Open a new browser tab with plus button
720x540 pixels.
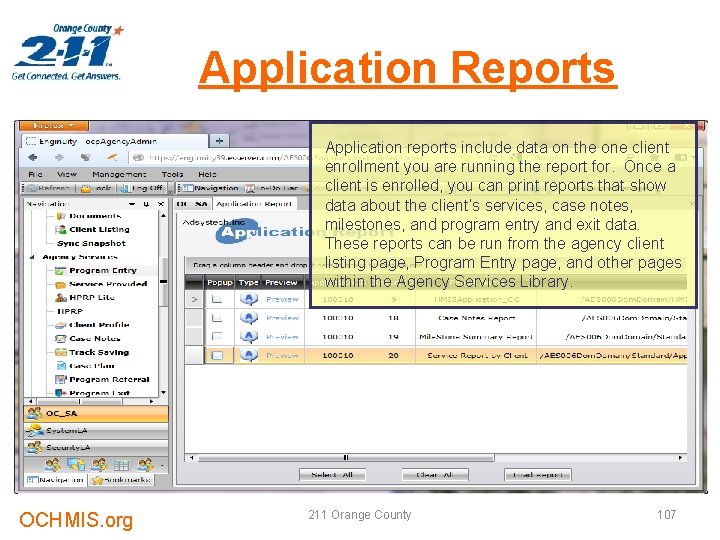click(x=219, y=141)
